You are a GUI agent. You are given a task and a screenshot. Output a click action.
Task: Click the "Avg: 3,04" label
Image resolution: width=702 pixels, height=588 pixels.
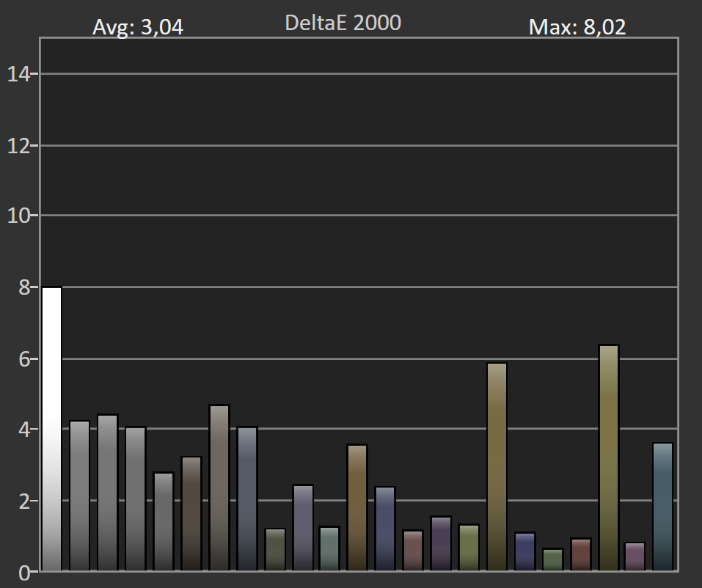[138, 27]
